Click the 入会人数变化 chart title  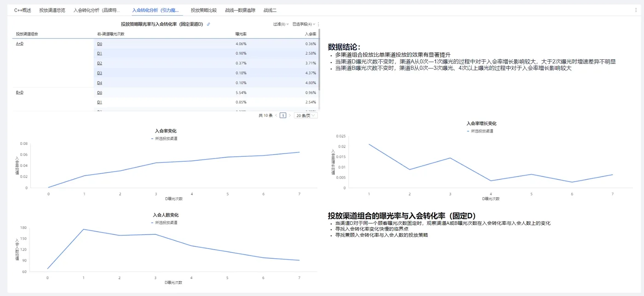[166, 215]
